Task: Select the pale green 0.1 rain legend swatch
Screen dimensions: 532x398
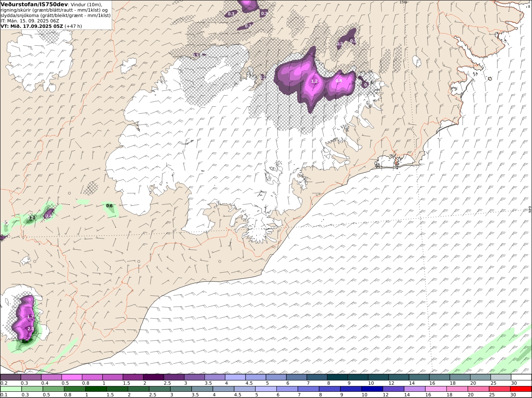Action: (11, 389)
